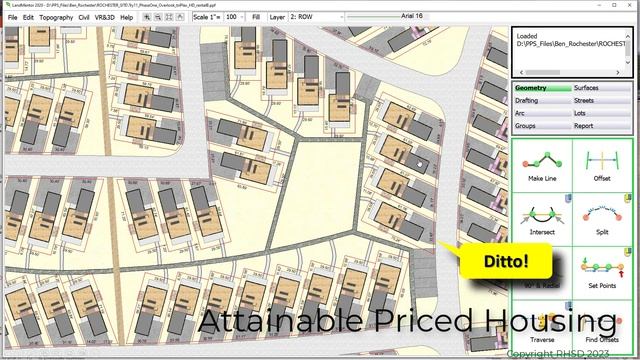Click the Fill button in toolbar

256,17
